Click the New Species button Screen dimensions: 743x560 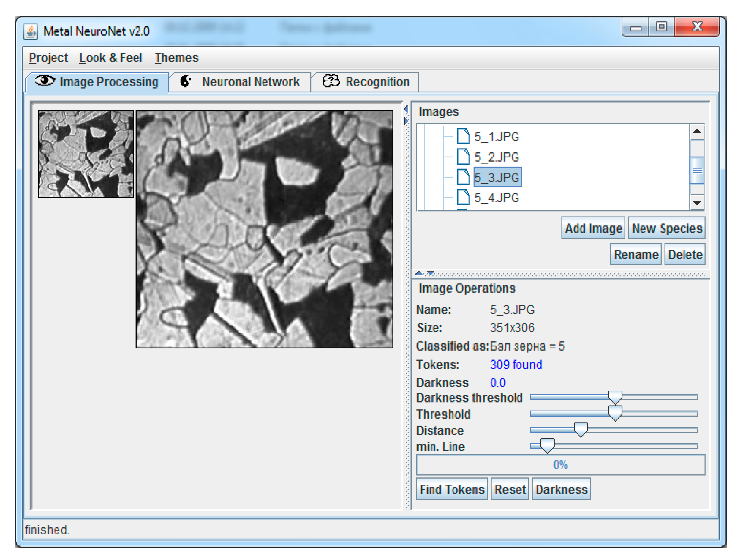pos(666,228)
